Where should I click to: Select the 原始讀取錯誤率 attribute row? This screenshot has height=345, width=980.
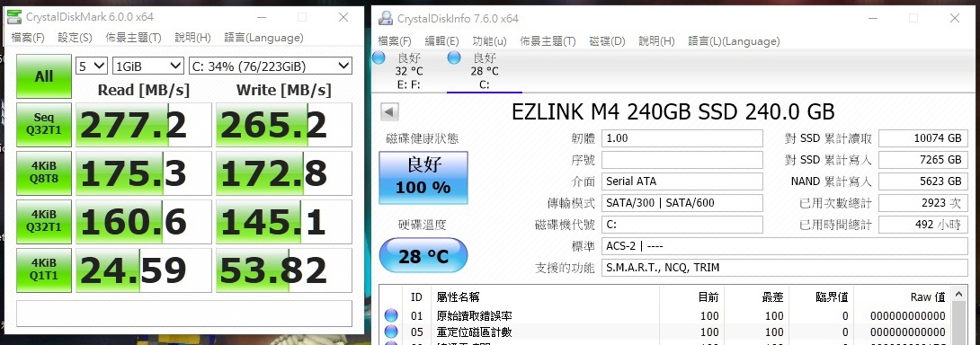pyautogui.click(x=665, y=315)
